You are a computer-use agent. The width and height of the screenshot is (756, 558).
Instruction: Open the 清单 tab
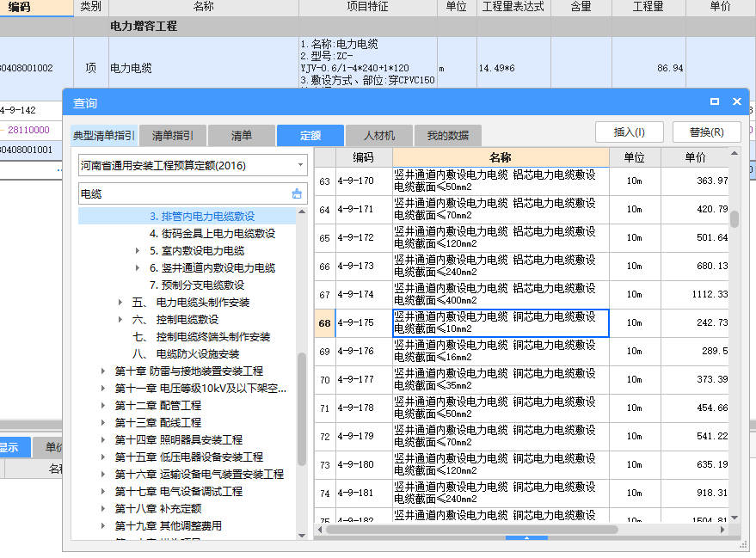[242, 135]
